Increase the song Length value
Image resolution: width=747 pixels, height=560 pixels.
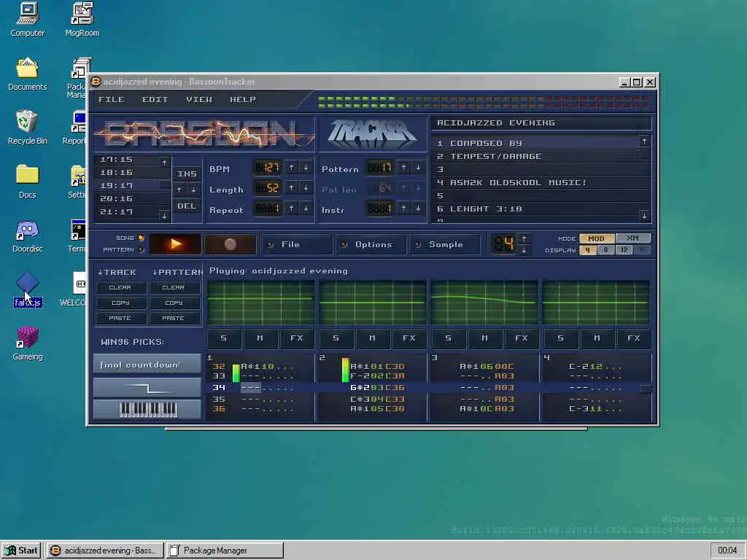[x=292, y=188]
